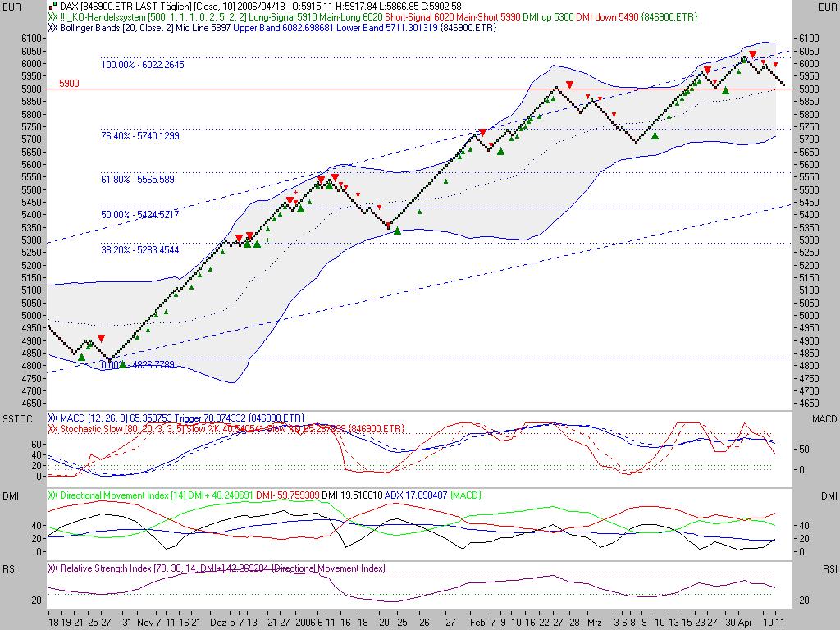
Task: Select the DAX [846900.ETR LAST Täglich] title text
Action: pos(126,7)
